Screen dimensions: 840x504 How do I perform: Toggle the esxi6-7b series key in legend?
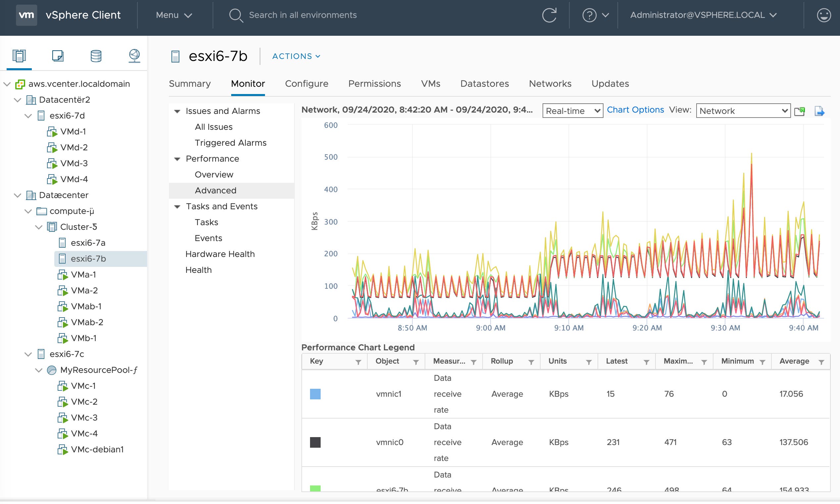click(315, 489)
